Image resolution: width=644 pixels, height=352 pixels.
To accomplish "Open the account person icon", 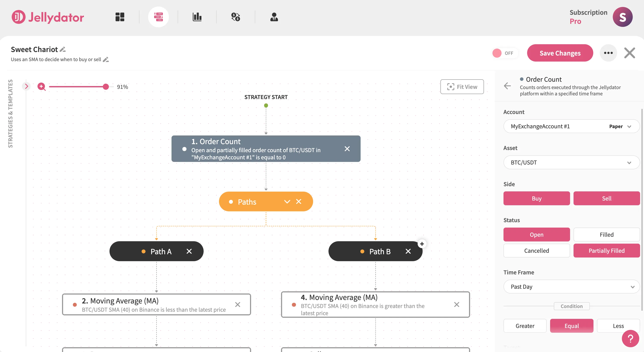I will click(x=274, y=17).
